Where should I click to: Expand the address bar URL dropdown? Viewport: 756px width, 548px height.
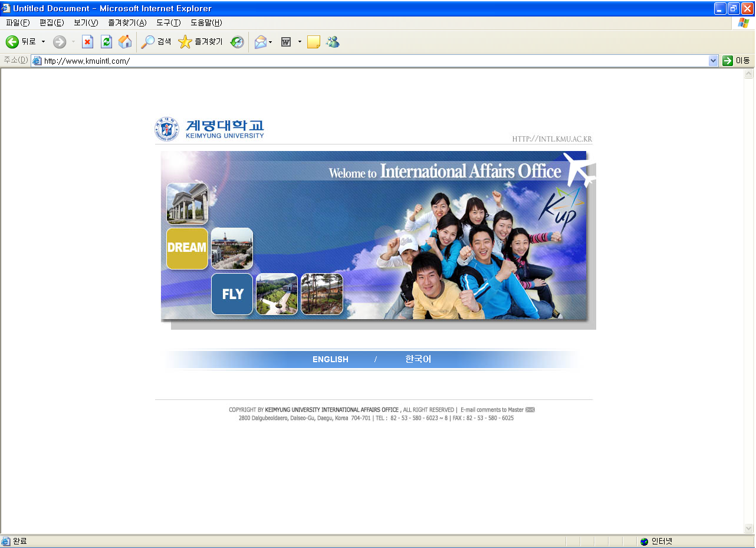(713, 61)
